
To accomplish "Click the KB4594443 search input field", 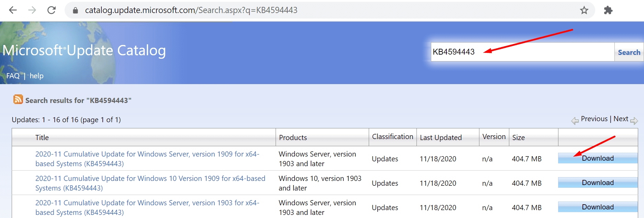I will (x=522, y=52).
